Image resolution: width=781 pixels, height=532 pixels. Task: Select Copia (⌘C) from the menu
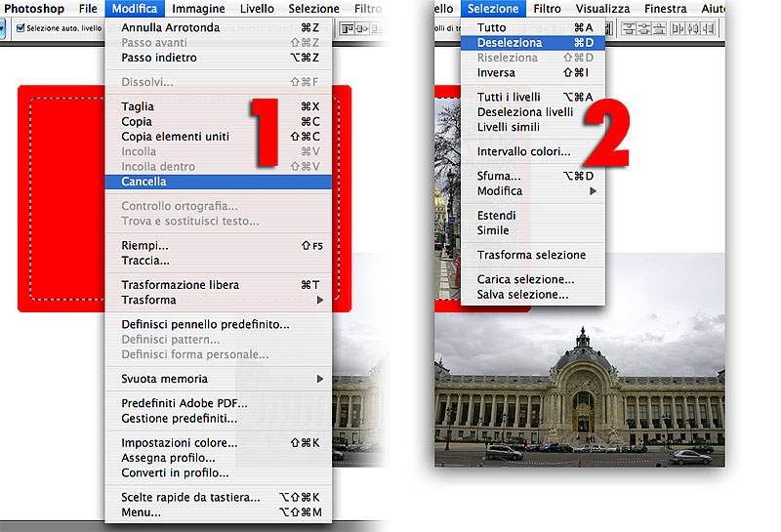(x=218, y=122)
